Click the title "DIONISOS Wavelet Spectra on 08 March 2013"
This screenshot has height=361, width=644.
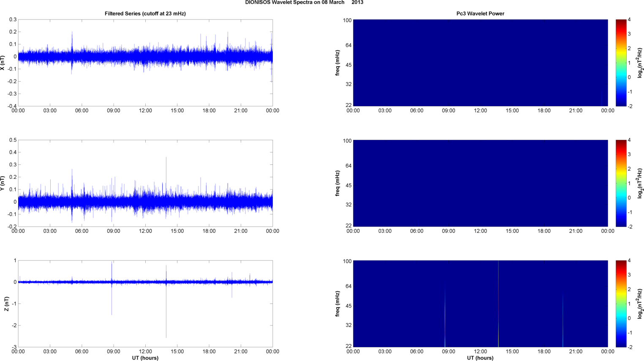(x=304, y=3)
